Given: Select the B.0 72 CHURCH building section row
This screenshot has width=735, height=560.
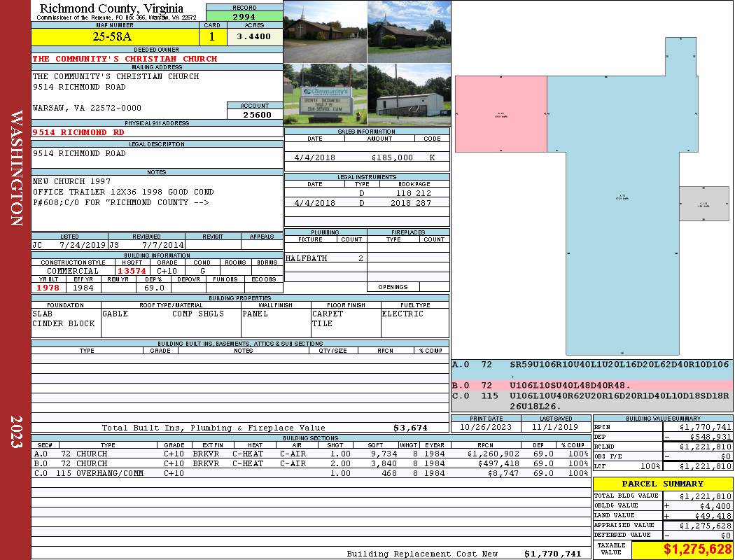Looking at the screenshot, I should (310, 463).
